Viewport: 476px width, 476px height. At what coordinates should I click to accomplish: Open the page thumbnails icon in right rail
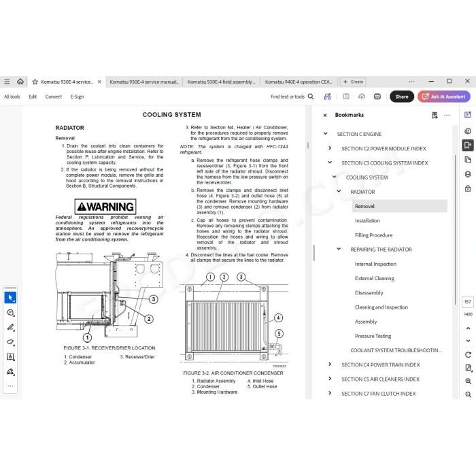[x=468, y=160]
